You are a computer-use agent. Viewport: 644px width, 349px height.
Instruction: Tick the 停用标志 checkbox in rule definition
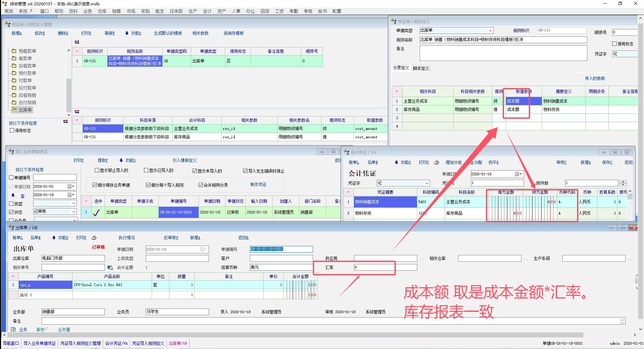(614, 44)
